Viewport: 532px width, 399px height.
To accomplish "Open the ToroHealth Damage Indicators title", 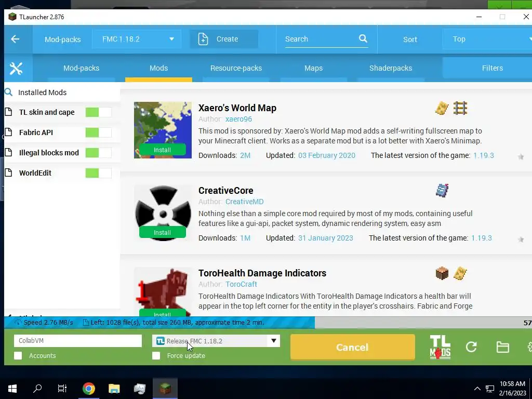I will point(262,273).
